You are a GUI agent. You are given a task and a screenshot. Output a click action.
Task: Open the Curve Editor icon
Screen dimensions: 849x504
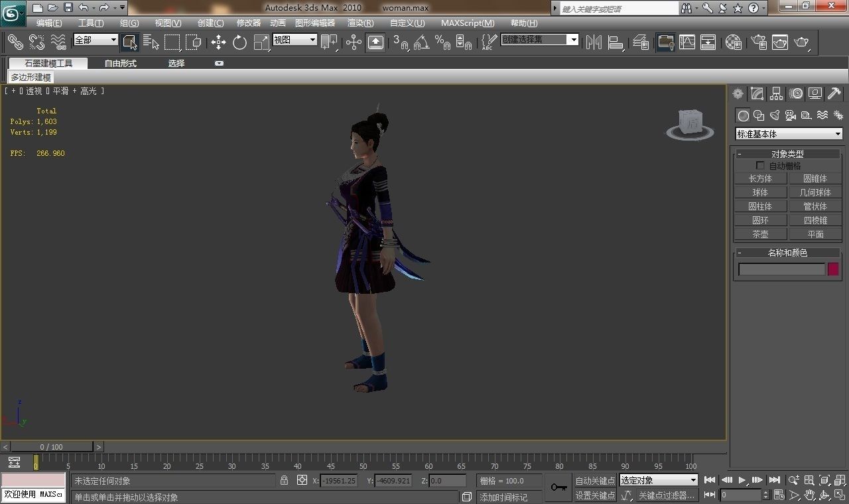tap(687, 42)
